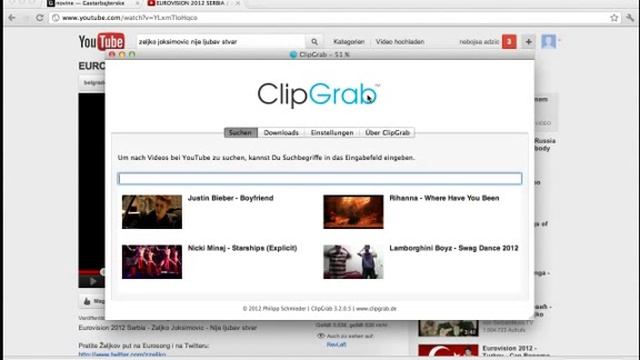Open the Lamborghini Boyz Swag Dance thumbnail

pos(353,262)
